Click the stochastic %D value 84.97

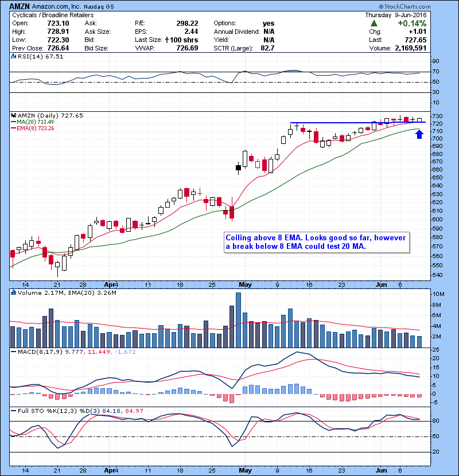click(134, 411)
